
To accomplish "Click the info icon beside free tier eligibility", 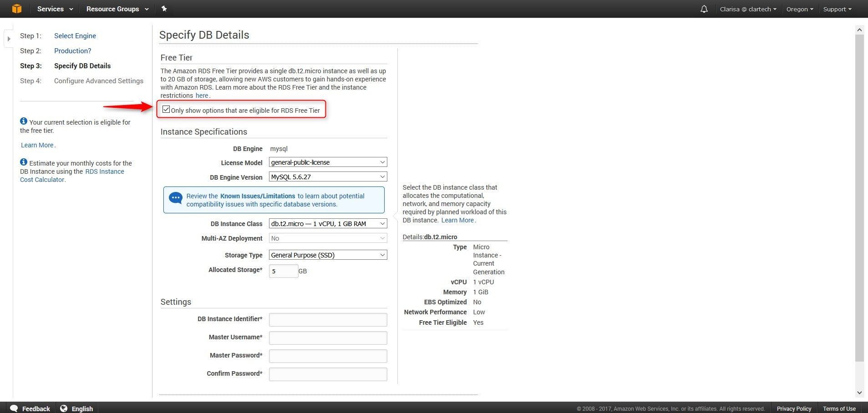I will point(24,121).
